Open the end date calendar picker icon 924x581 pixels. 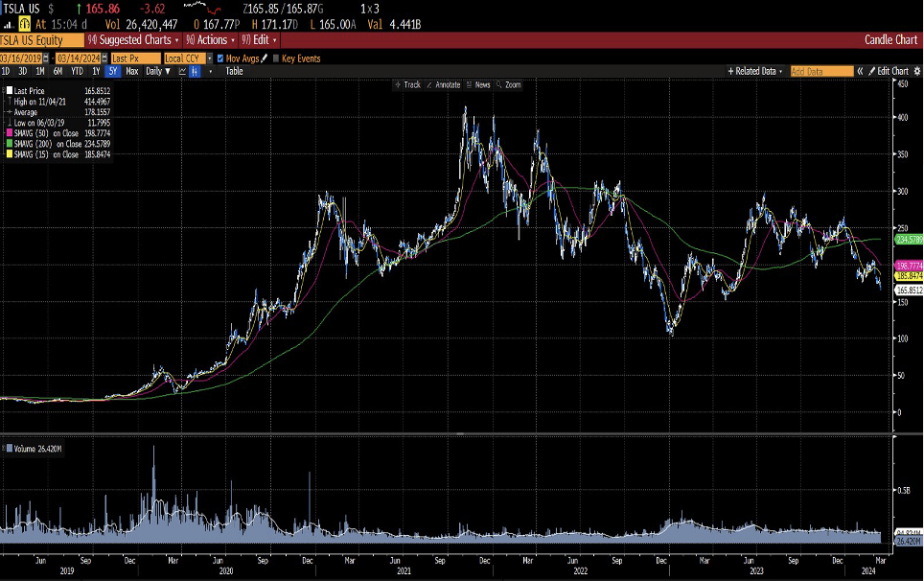tap(104, 58)
